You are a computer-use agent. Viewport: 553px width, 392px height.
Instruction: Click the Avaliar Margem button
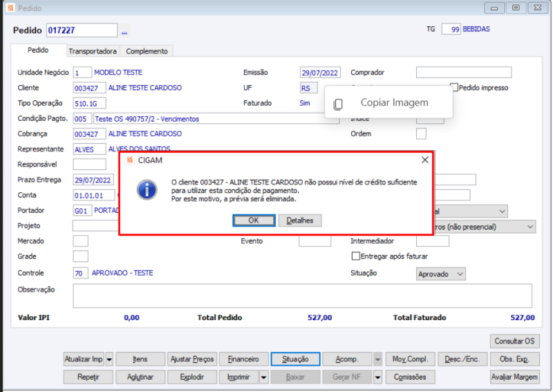(514, 377)
